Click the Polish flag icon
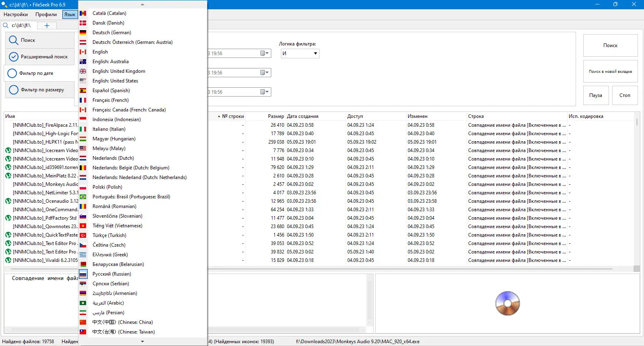 point(83,187)
